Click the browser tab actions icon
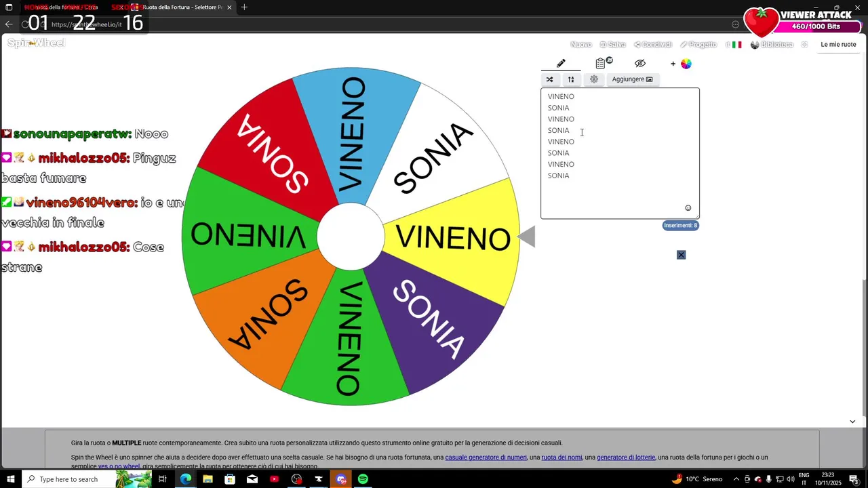Screen dimensions: 868x488 9,7
